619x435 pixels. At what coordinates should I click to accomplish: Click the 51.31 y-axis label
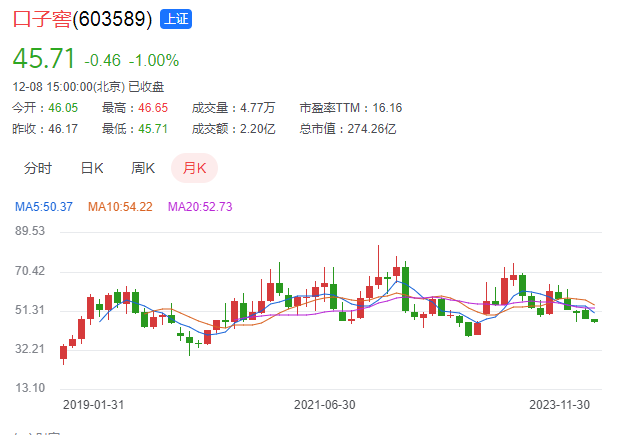click(x=30, y=310)
